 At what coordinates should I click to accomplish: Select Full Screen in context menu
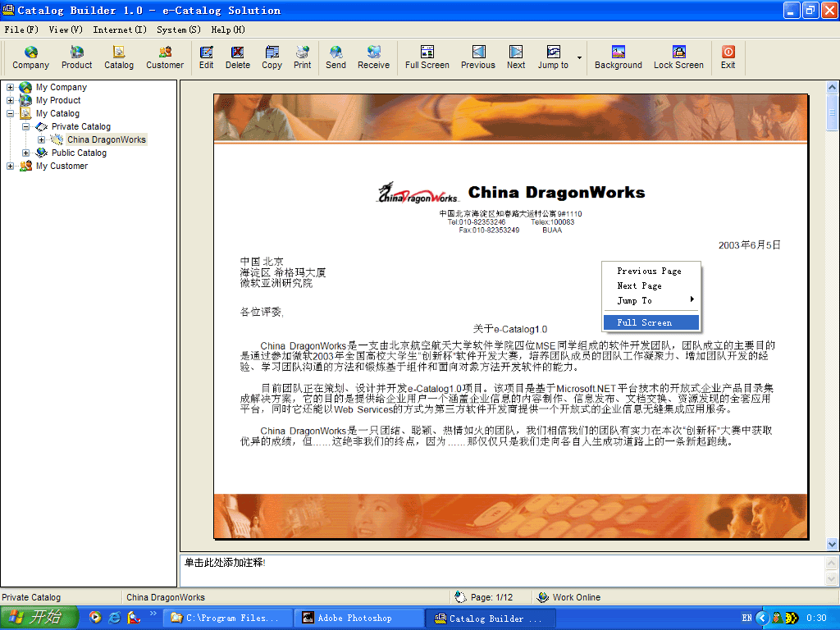pyautogui.click(x=651, y=322)
